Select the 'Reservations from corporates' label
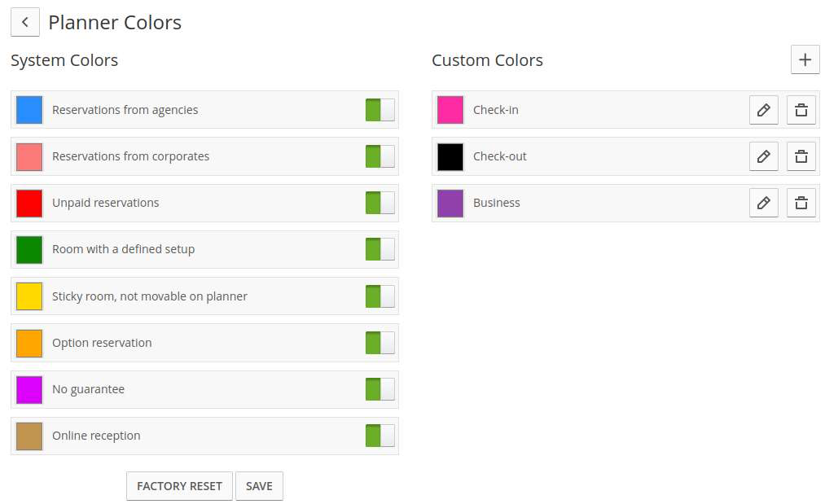 (130, 156)
